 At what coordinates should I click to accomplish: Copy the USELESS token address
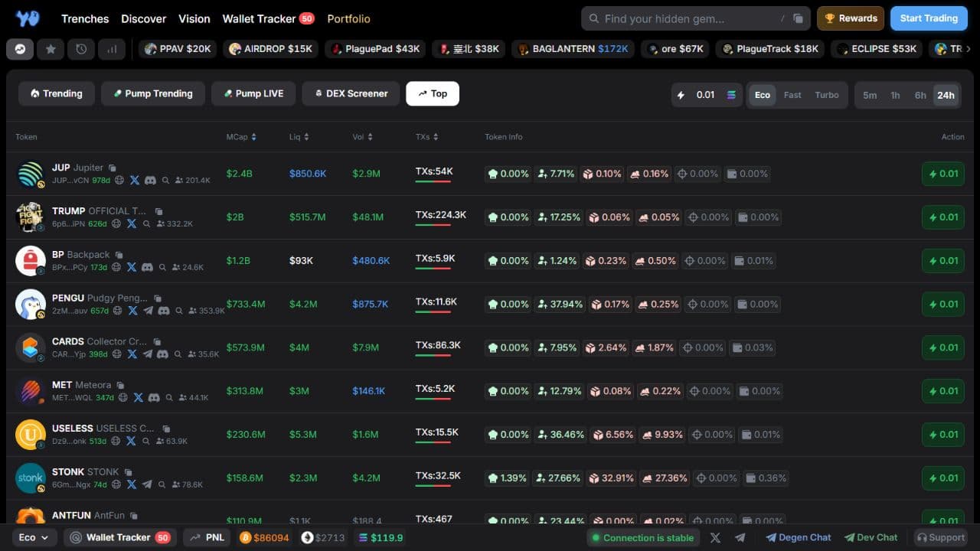(x=166, y=429)
